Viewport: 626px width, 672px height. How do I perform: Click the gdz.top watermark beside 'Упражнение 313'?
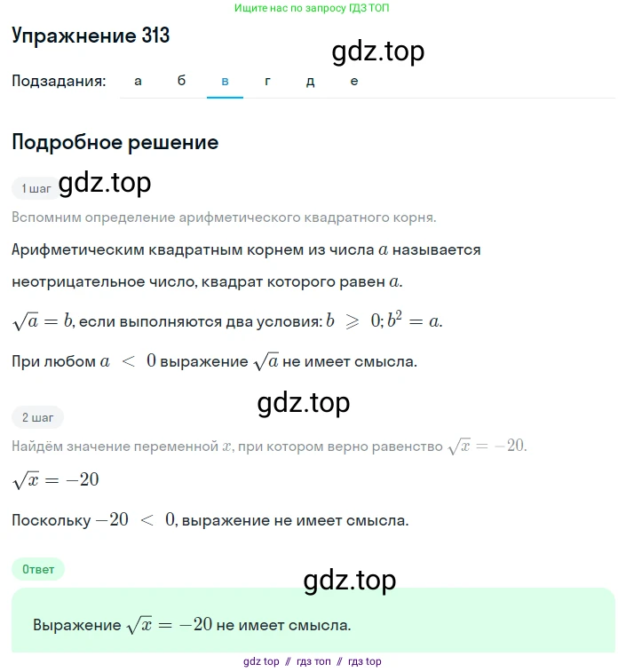pos(378,51)
